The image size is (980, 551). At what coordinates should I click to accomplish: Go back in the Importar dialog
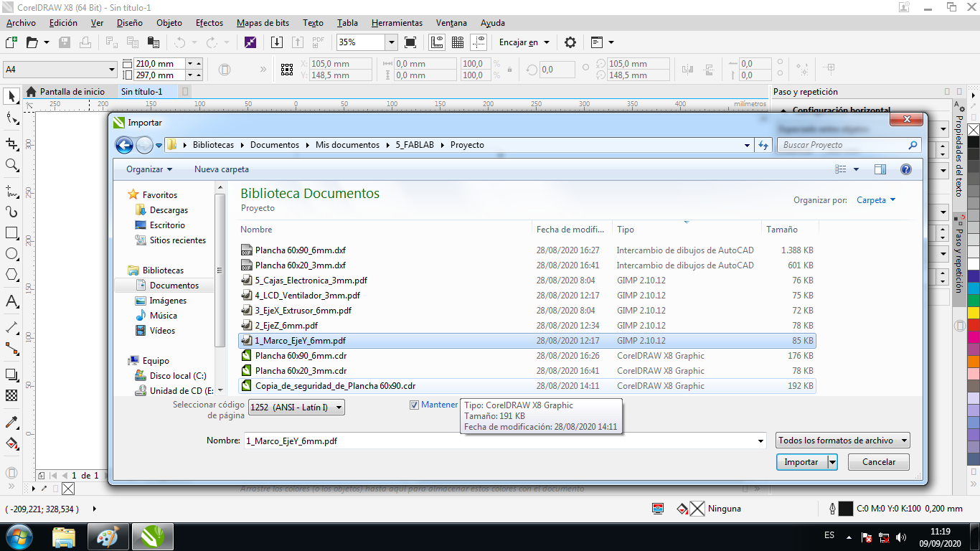click(x=124, y=145)
